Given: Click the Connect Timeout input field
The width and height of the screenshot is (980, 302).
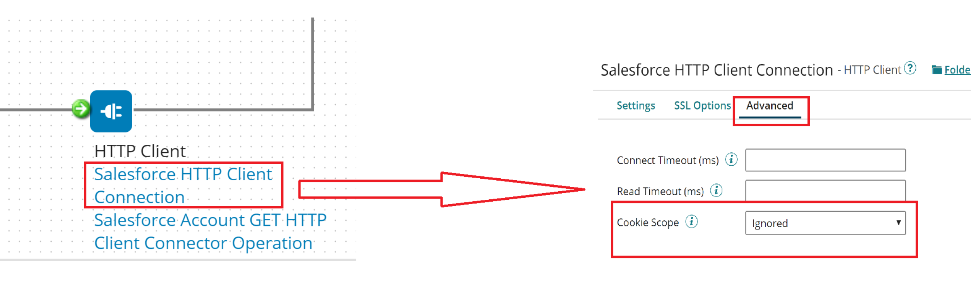Looking at the screenshot, I should [x=825, y=159].
